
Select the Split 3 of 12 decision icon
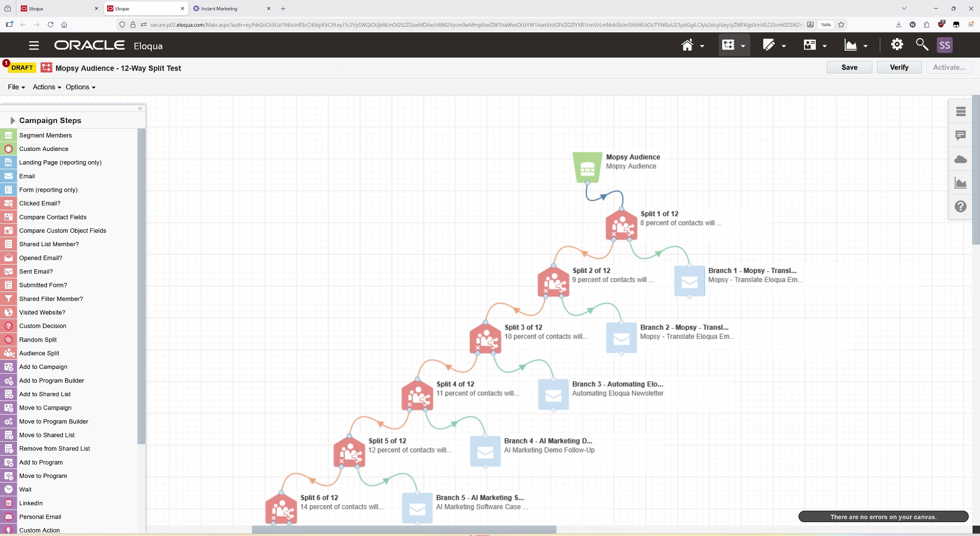click(486, 338)
